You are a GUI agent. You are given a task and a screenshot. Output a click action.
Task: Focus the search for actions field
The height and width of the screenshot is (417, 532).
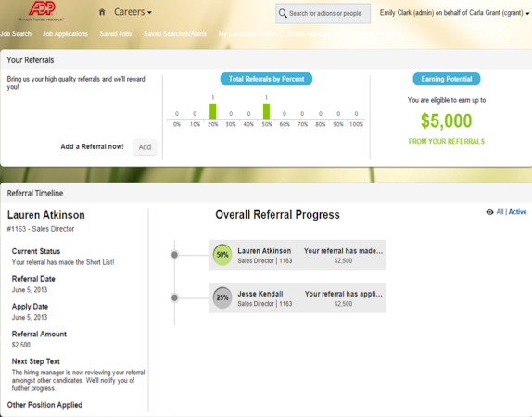(x=323, y=13)
